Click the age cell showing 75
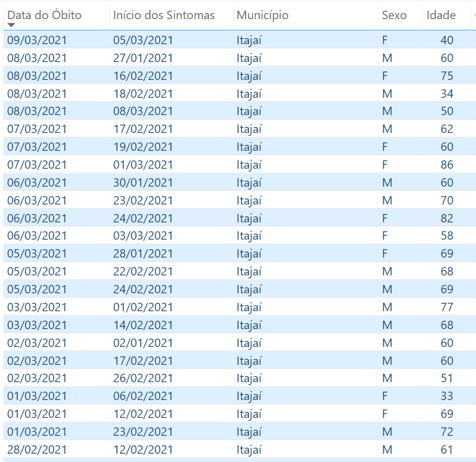Screen dimensions: 476x462 coord(447,76)
